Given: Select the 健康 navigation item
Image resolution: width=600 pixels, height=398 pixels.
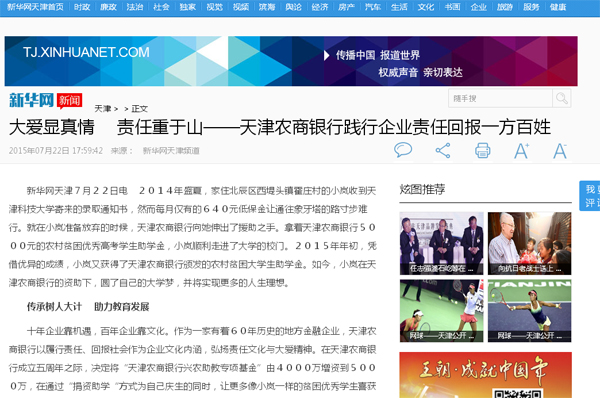Looking at the screenshot, I should pos(558,7).
